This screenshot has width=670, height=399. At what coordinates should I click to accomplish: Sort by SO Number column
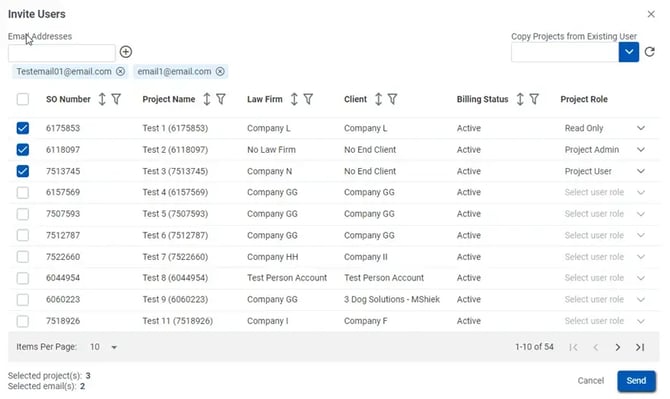(x=102, y=99)
